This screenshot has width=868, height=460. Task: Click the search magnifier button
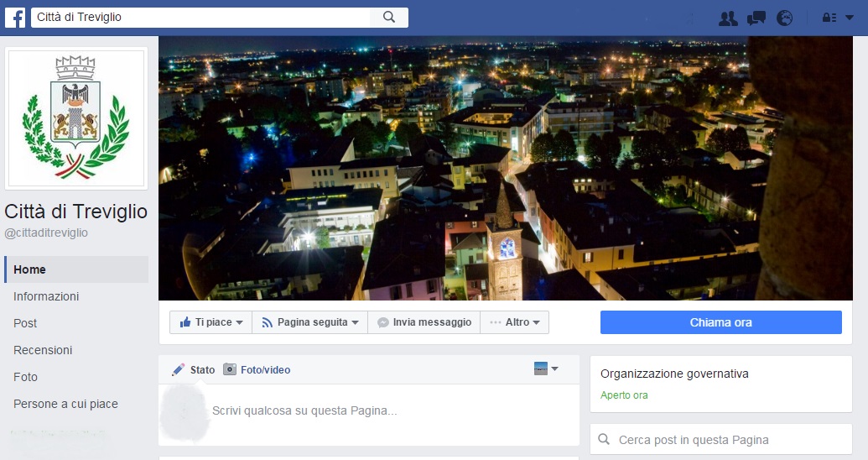pyautogui.click(x=389, y=17)
